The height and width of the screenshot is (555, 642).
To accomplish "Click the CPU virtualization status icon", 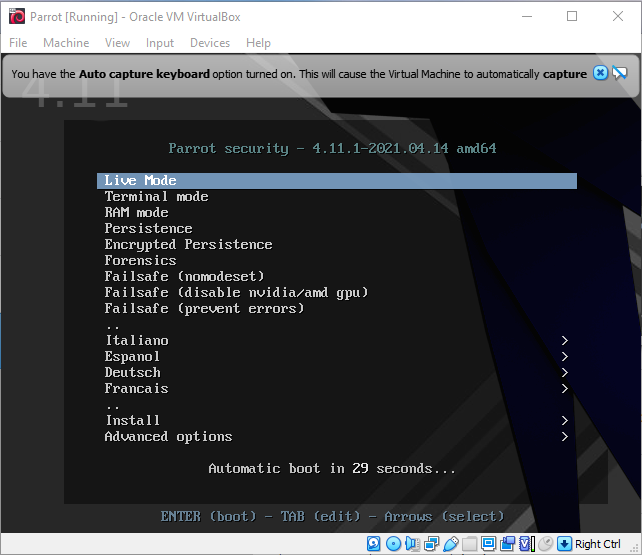I will point(527,544).
